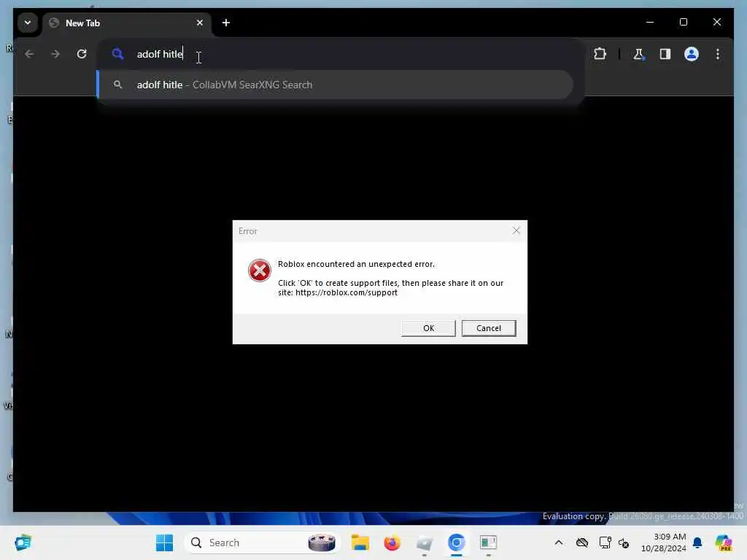Screen dimensions: 747x560
Task: Click OK in the Error dialog
Action: coord(428,328)
